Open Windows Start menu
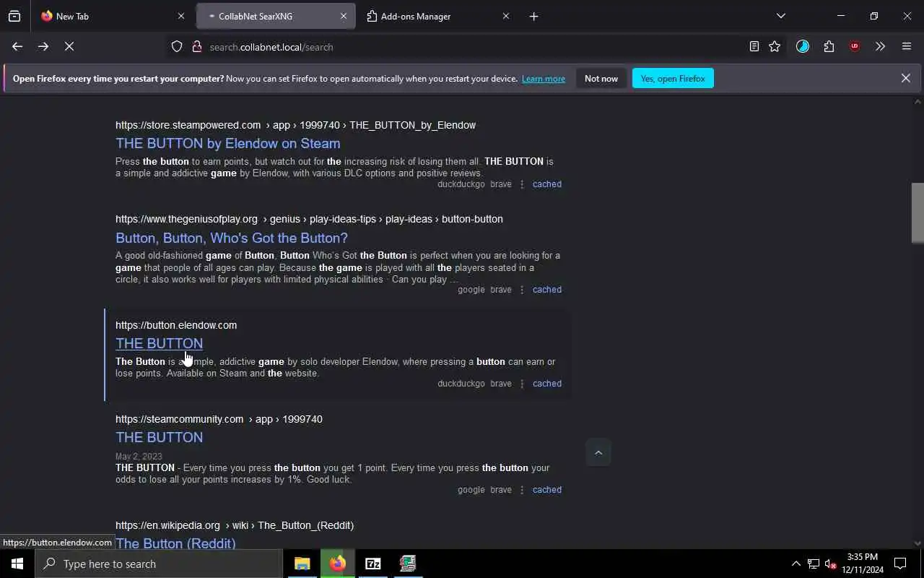This screenshot has height=578, width=924. [17, 564]
